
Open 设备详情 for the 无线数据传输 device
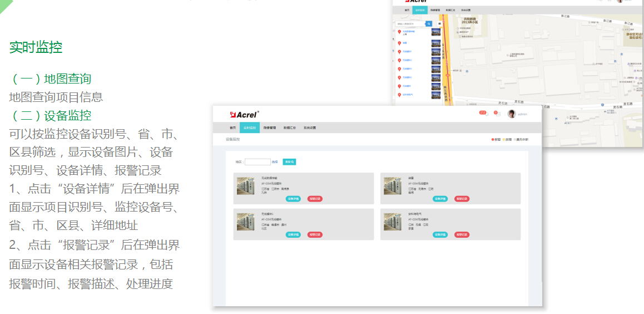(293, 199)
